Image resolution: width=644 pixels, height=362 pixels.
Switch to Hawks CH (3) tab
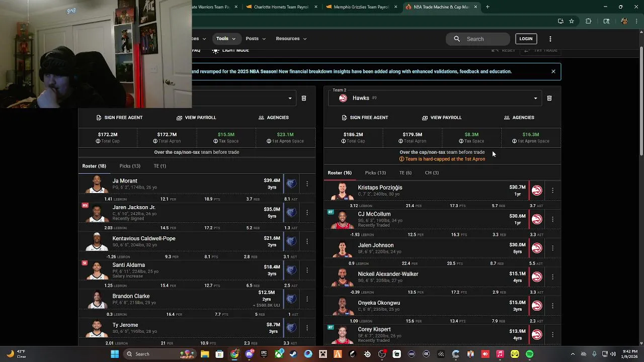pos(432,173)
